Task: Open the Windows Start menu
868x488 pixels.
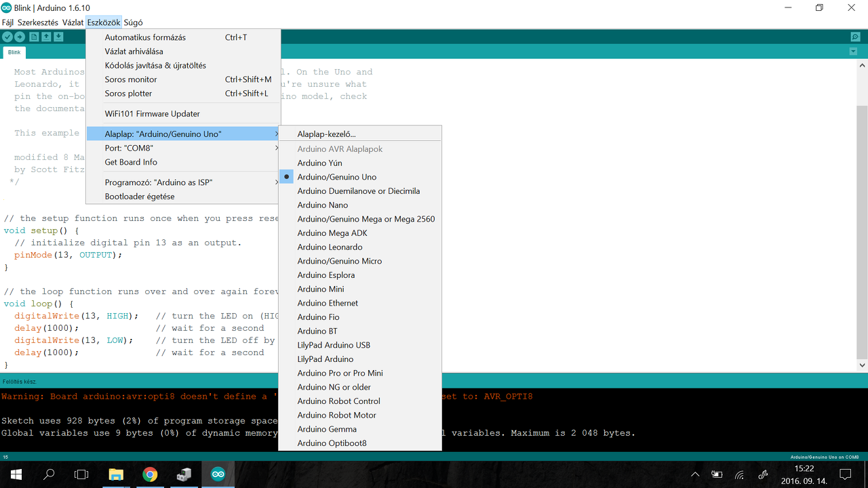Action: (16, 474)
